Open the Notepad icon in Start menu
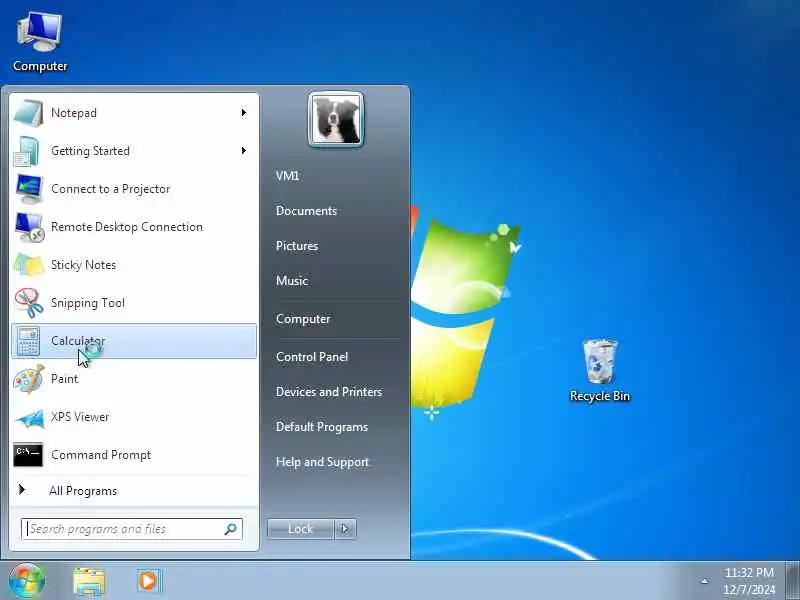This screenshot has width=800, height=600. tap(28, 113)
